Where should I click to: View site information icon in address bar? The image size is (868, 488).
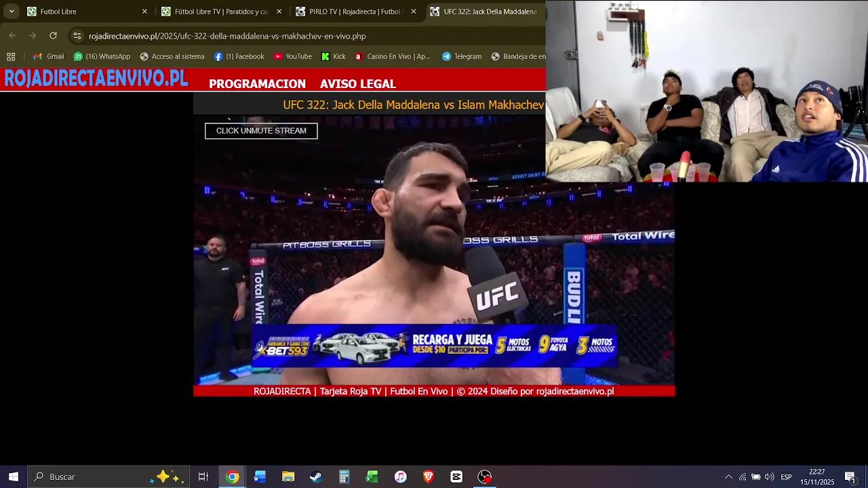[77, 36]
